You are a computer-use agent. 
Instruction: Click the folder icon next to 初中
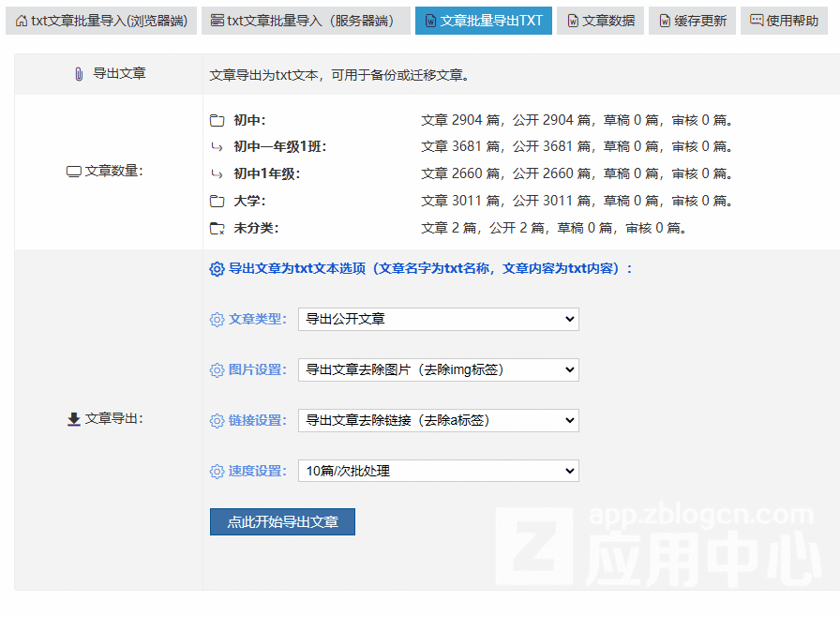pos(217,120)
